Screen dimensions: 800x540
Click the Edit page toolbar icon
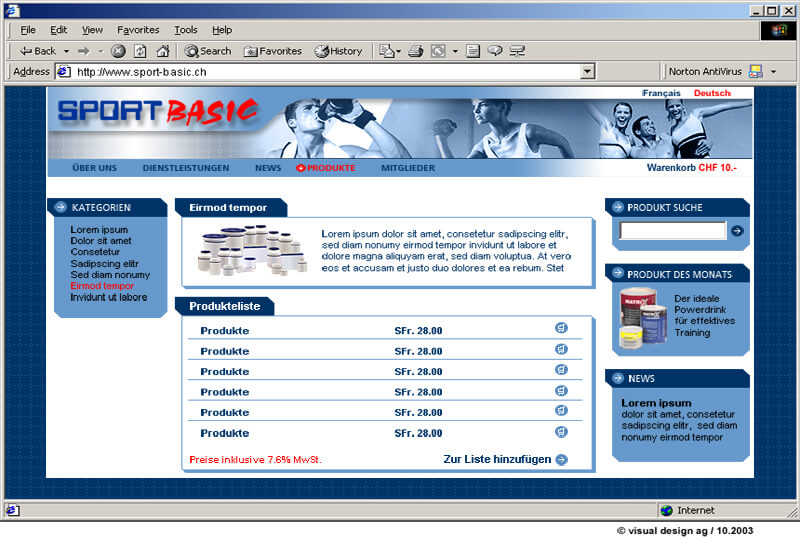[473, 51]
